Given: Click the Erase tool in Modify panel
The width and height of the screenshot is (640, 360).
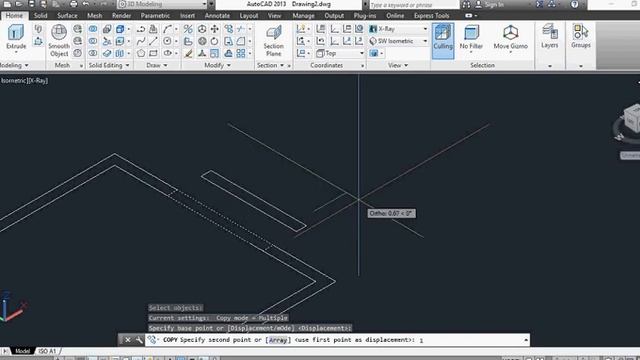Looking at the screenshot, I should 188,53.
